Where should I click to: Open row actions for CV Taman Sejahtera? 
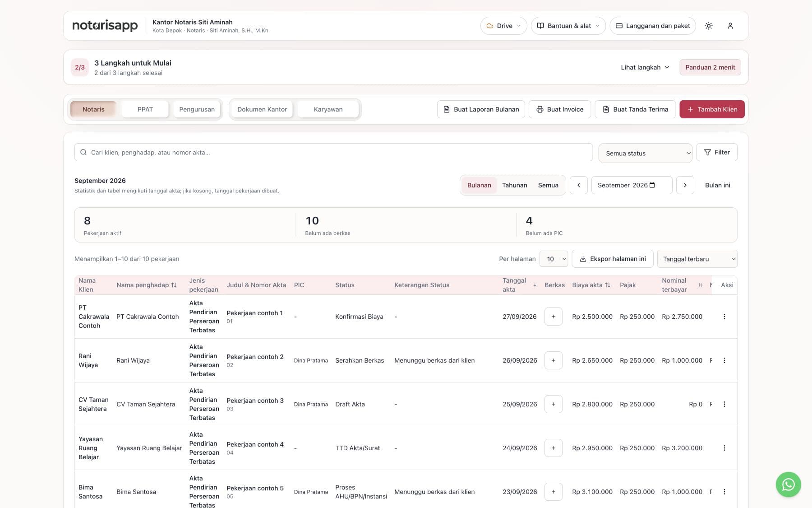724,404
